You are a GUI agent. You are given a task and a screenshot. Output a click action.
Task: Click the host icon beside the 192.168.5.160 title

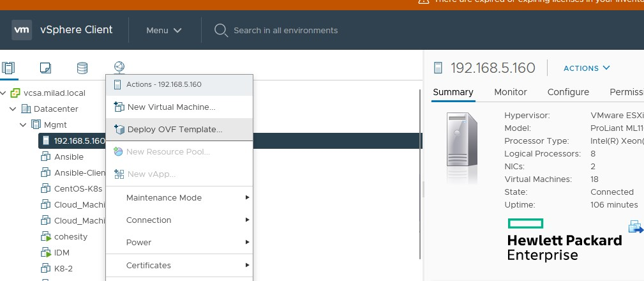[438, 68]
